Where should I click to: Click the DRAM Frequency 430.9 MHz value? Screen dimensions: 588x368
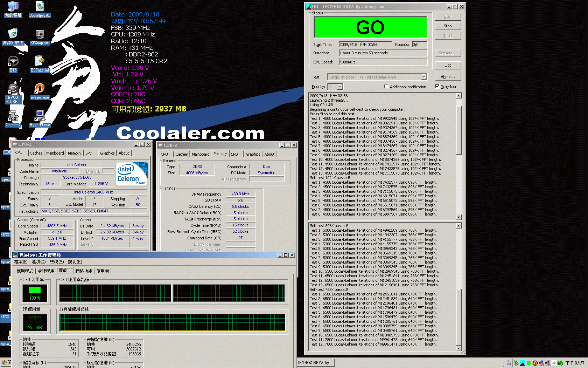click(x=240, y=194)
